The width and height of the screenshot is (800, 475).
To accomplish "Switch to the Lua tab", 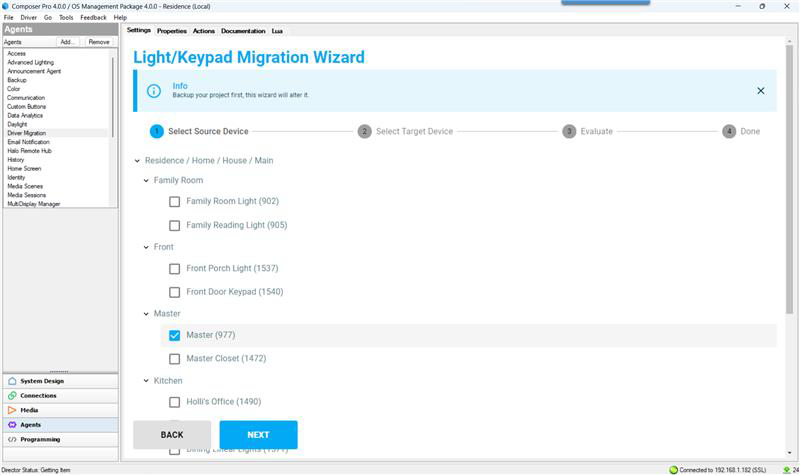I will (x=277, y=31).
